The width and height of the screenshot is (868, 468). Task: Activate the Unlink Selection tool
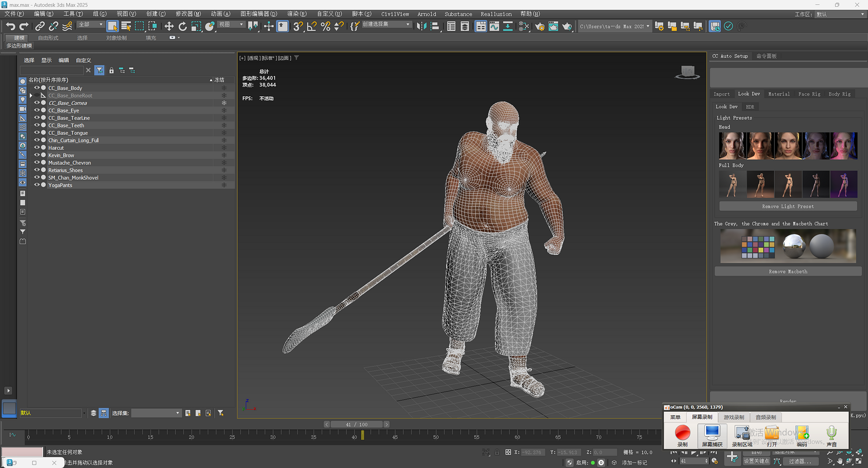tap(53, 26)
